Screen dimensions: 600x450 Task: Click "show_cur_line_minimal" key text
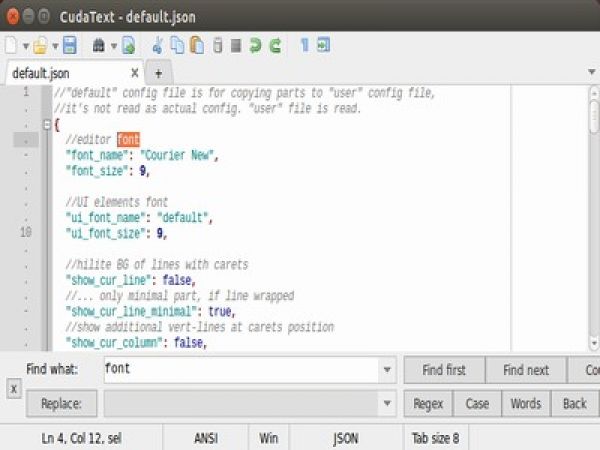point(131,311)
